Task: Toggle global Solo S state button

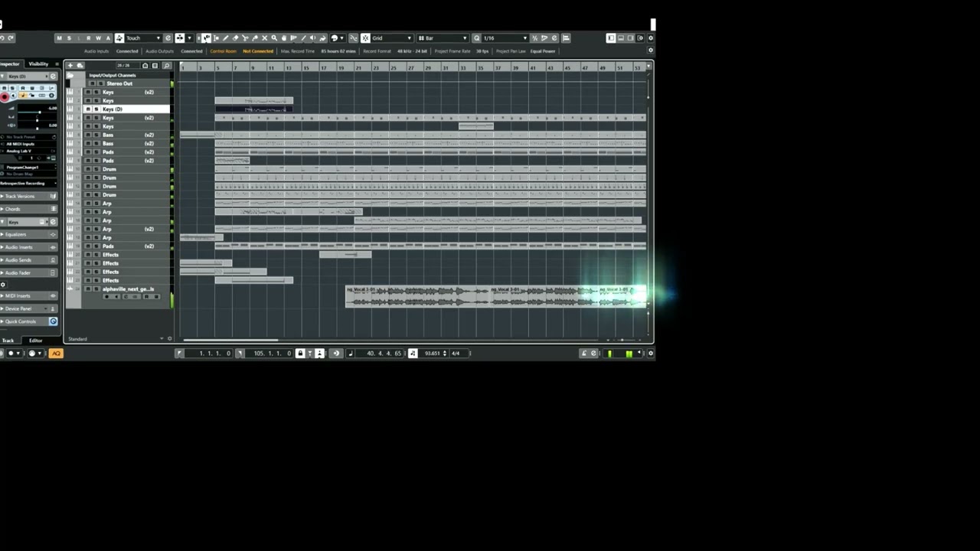Action: [x=69, y=37]
